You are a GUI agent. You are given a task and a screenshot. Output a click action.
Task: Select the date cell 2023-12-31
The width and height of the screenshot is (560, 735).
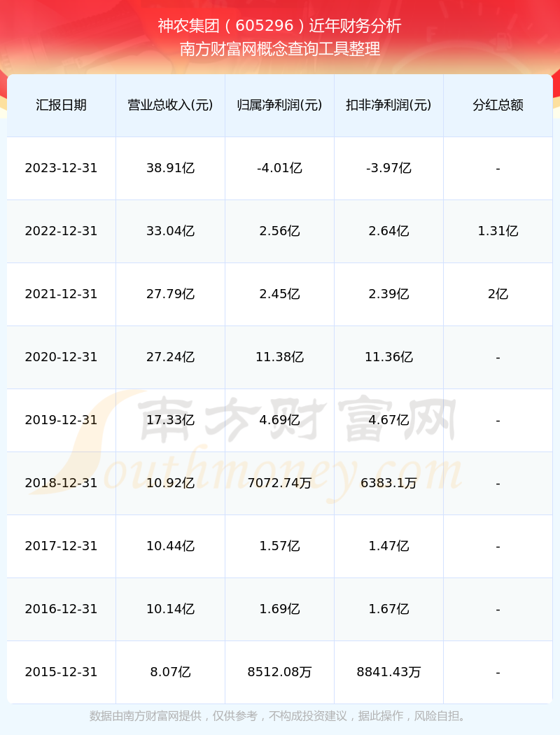(61, 168)
